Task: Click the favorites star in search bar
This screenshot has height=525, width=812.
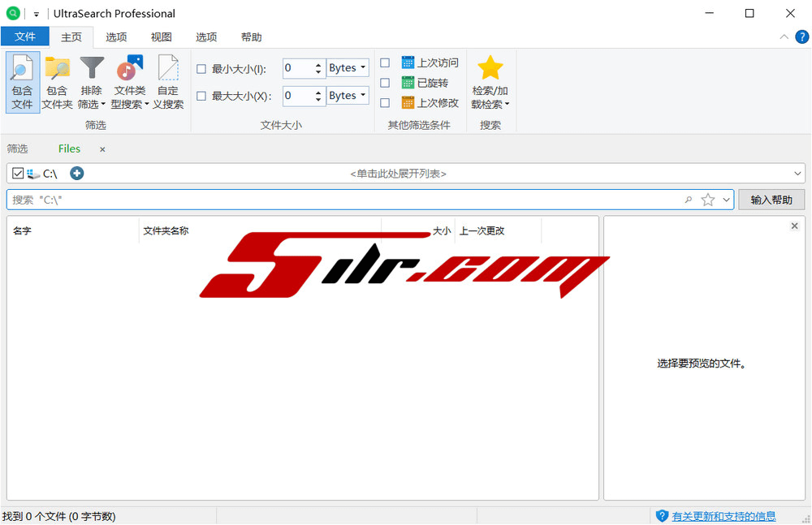Action: point(708,200)
